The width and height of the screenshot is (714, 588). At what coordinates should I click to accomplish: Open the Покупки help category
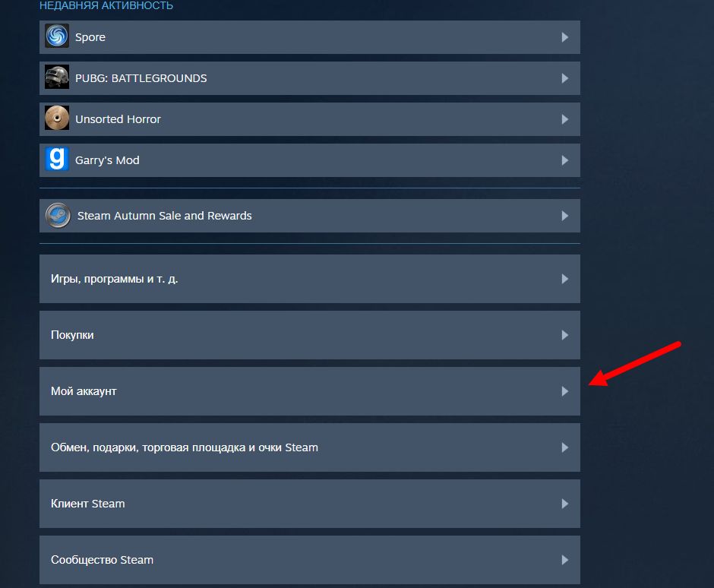point(310,335)
